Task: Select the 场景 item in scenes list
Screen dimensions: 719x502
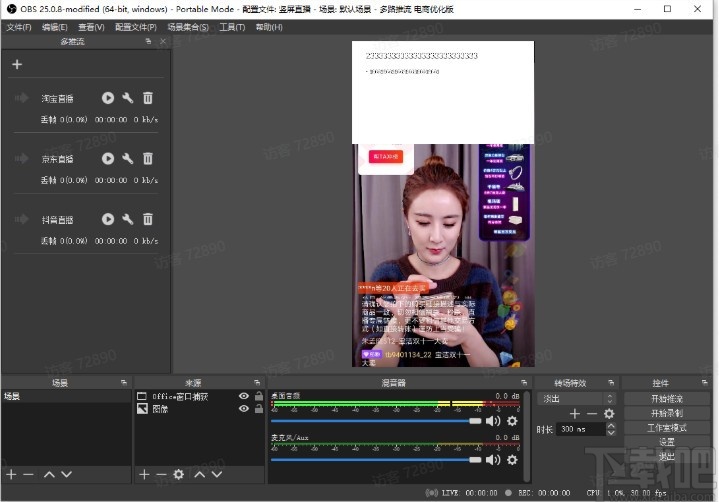Action: 66,396
